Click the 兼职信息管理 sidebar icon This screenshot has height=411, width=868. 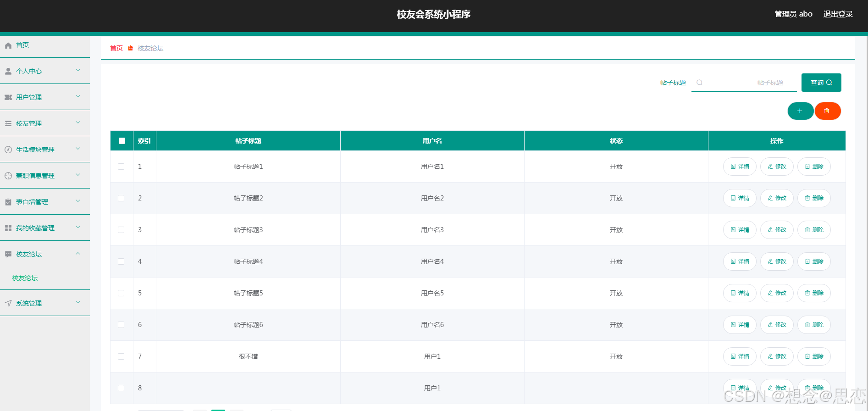click(8, 176)
